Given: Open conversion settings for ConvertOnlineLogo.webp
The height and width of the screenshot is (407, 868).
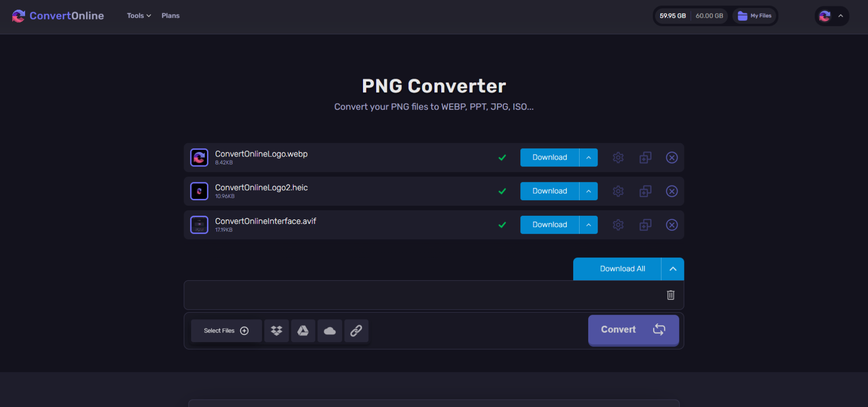Looking at the screenshot, I should tap(618, 157).
